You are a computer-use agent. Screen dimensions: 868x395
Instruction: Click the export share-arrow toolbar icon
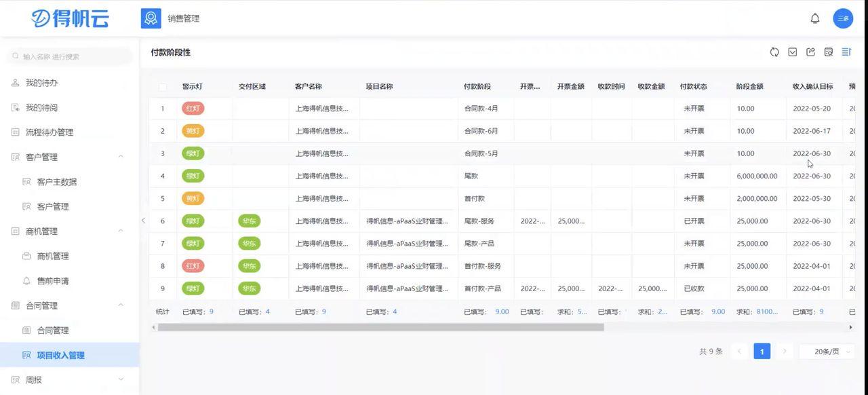810,52
